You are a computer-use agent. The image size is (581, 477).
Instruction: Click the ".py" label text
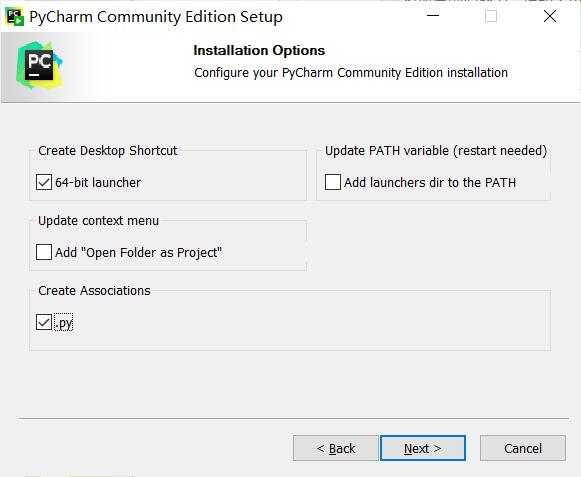pos(64,323)
